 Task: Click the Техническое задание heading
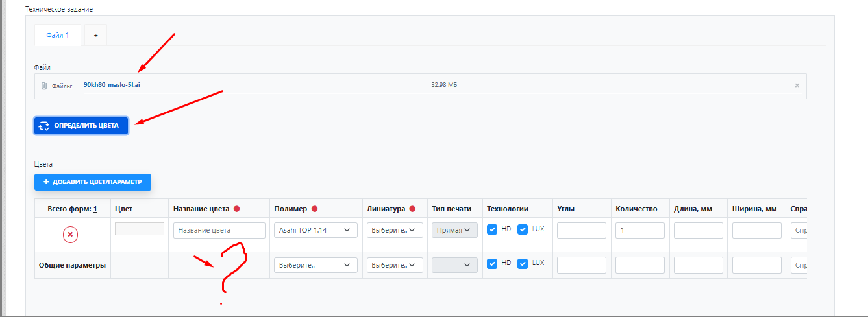tap(59, 10)
